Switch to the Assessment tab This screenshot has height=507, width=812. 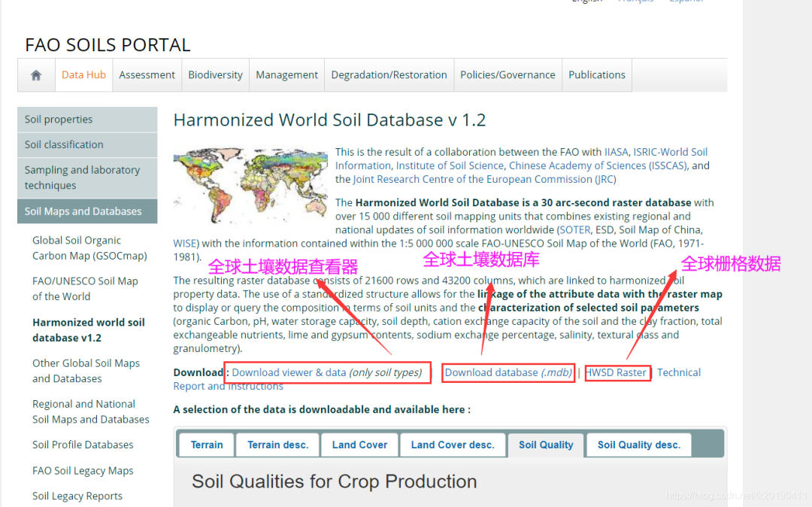[x=147, y=74]
